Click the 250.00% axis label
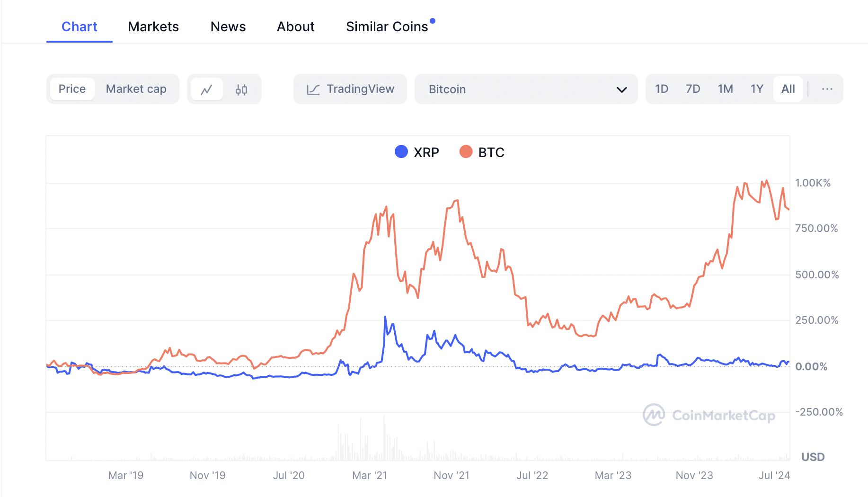 pyautogui.click(x=816, y=320)
